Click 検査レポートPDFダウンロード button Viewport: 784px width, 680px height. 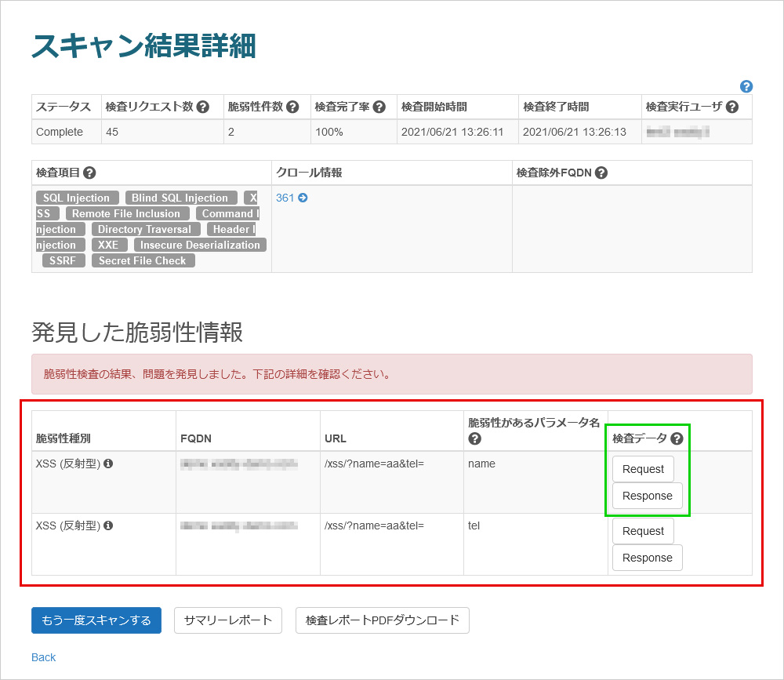pyautogui.click(x=382, y=620)
